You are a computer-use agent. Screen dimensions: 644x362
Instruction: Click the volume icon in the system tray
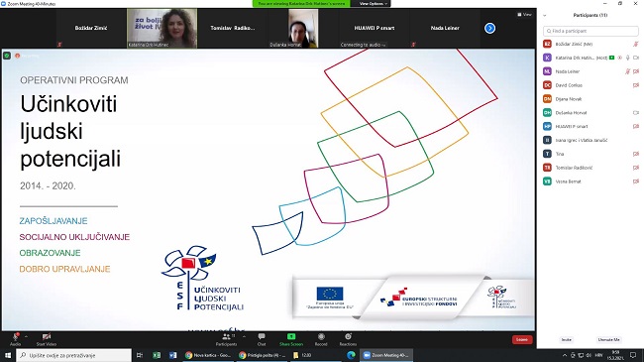click(589, 355)
